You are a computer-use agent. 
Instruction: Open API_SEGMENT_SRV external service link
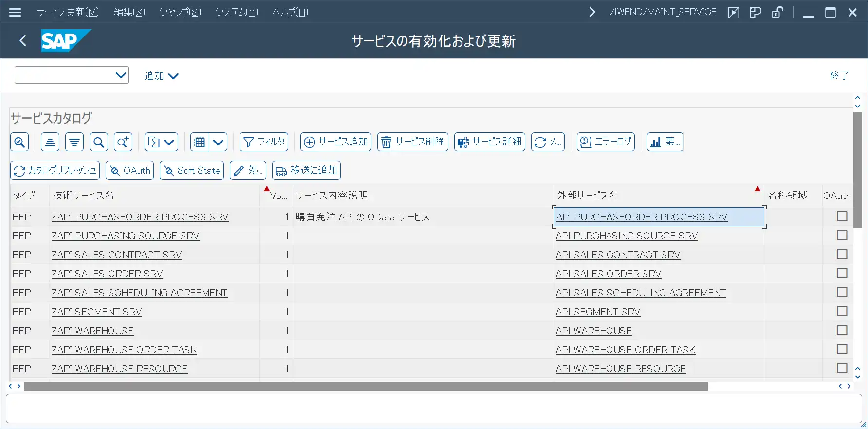pyautogui.click(x=598, y=312)
